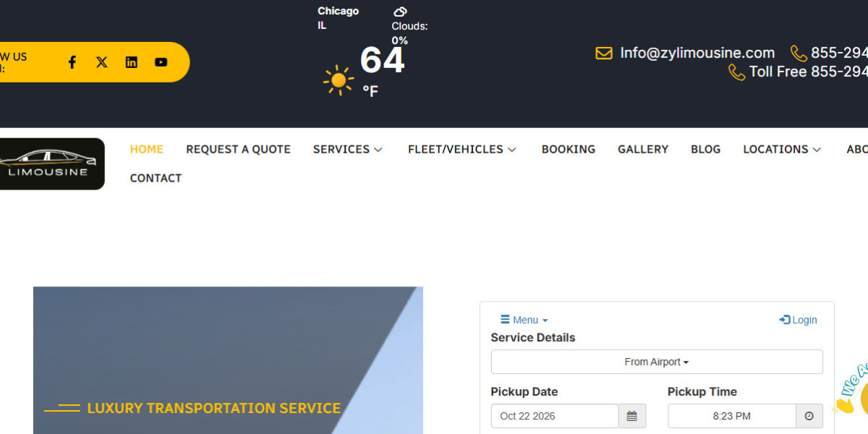Open the Contact nav item
This screenshot has width=868, height=434.
156,178
